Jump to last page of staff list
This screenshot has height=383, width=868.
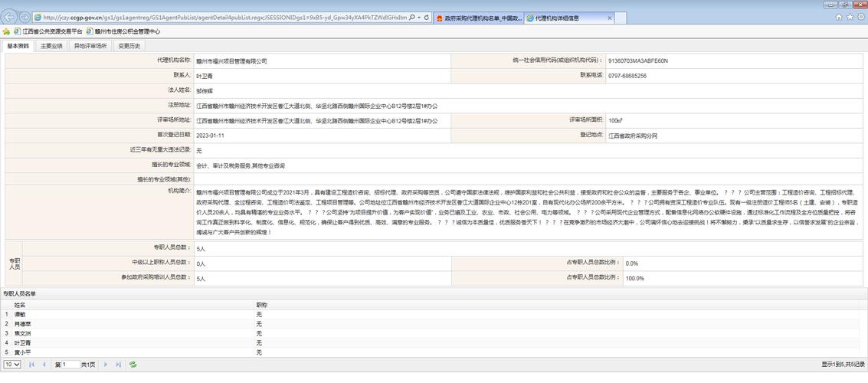click(119, 364)
